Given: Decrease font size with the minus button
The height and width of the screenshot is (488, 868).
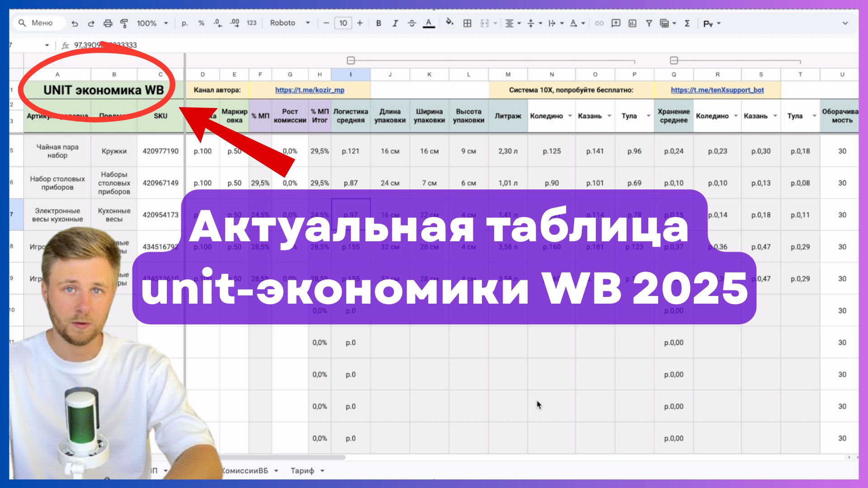Looking at the screenshot, I should (326, 23).
